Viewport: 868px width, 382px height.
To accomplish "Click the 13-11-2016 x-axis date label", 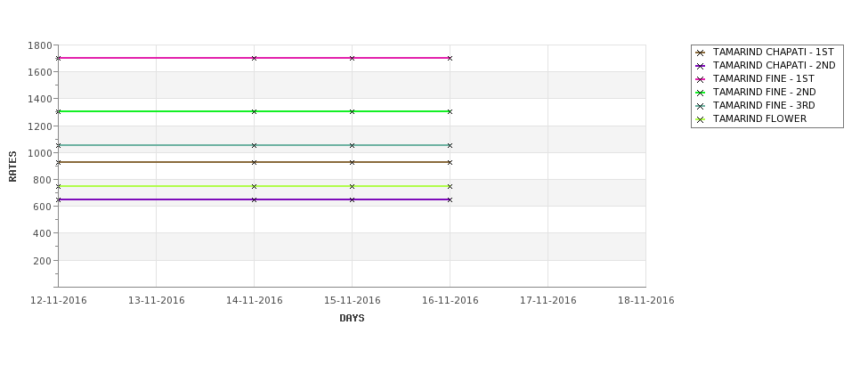I will coord(156,301).
